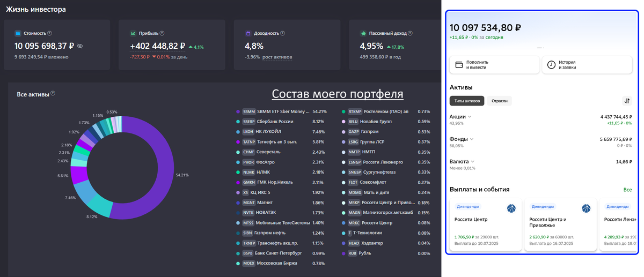
Task: Click the 10 097 534,80 ₽ balance
Action: tap(486, 28)
